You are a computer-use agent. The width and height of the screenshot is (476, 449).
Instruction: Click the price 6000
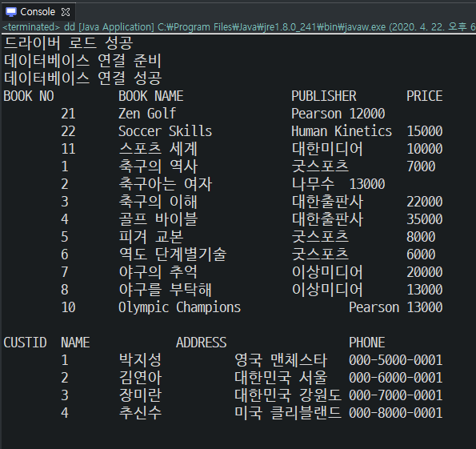[421, 255]
